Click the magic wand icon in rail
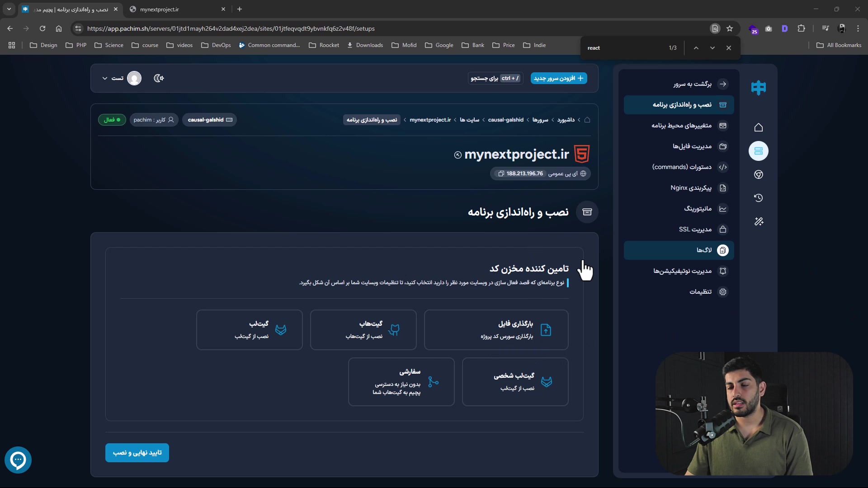 click(x=759, y=221)
